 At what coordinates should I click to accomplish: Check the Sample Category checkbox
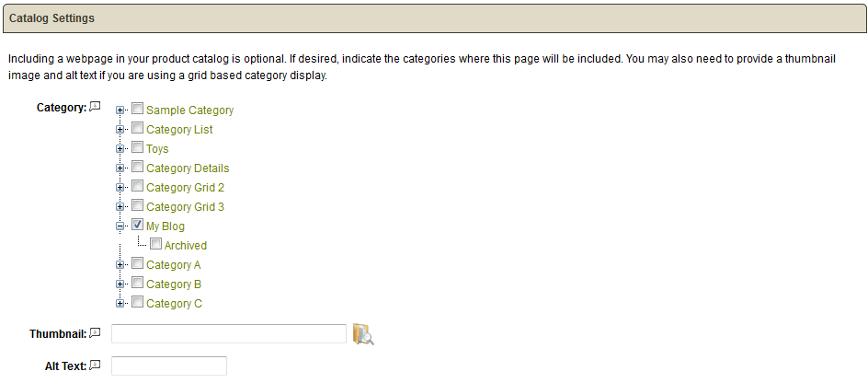[x=137, y=109]
